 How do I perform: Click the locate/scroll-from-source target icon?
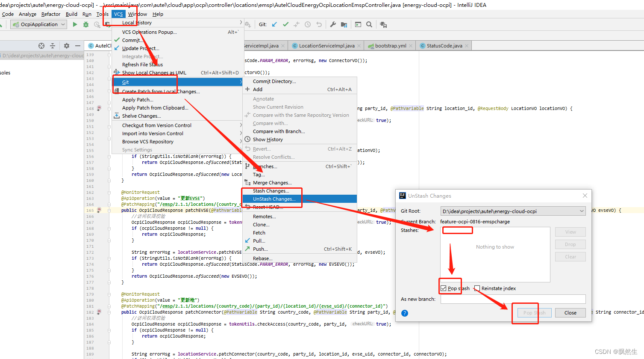(41, 46)
